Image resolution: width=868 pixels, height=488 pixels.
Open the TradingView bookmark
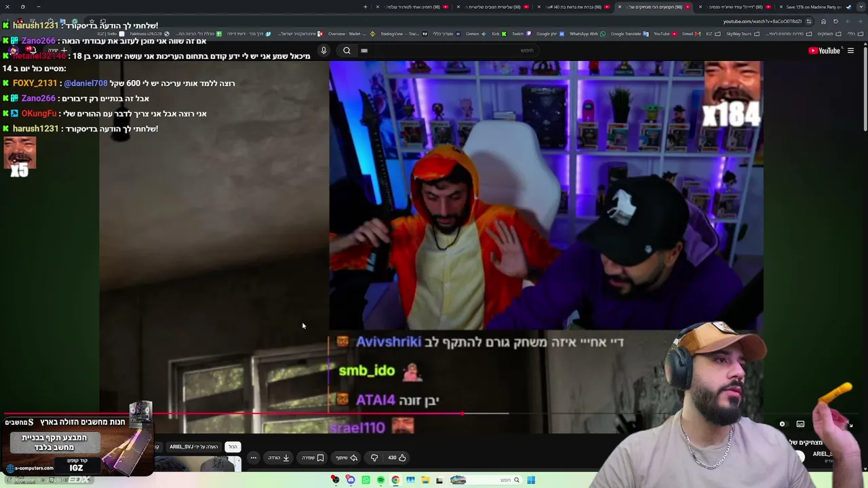point(403,33)
